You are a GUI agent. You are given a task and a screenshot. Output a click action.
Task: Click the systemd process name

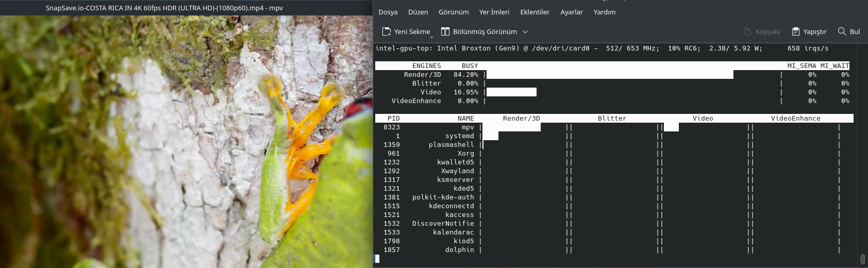(460, 136)
